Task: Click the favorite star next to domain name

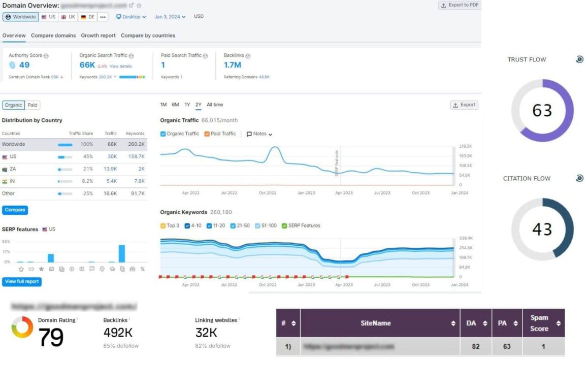Action: [139, 6]
